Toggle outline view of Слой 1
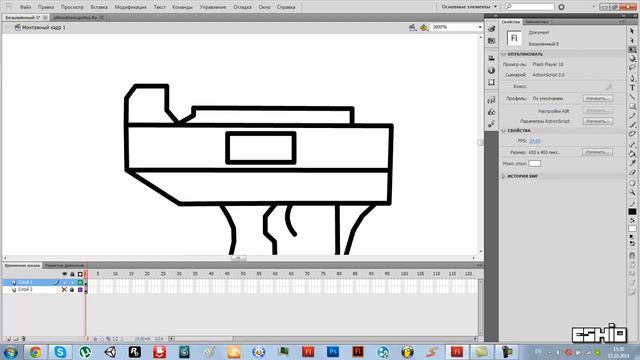The image size is (640, 360). [x=80, y=282]
